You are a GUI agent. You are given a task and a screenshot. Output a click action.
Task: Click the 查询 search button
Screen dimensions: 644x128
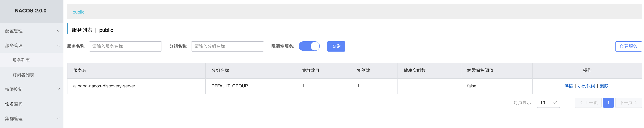tap(336, 46)
